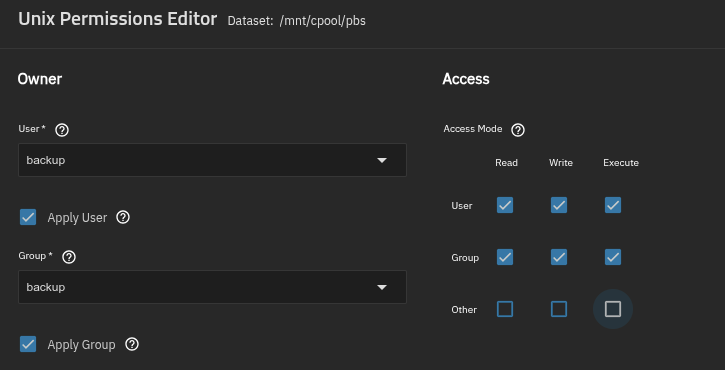Screen dimensions: 725x370
Task: Uncheck the Apply Group checkbox
Action: coord(28,344)
